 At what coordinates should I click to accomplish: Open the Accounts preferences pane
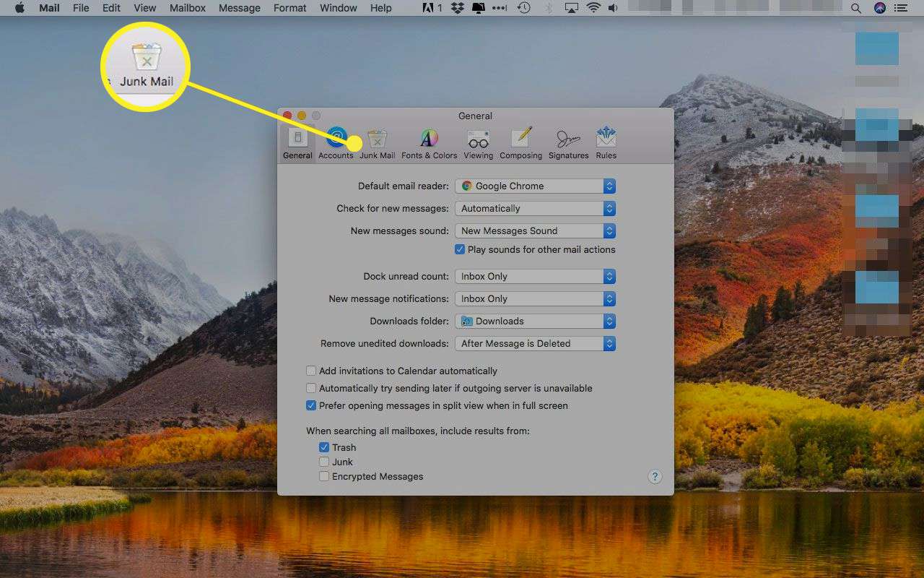336,142
